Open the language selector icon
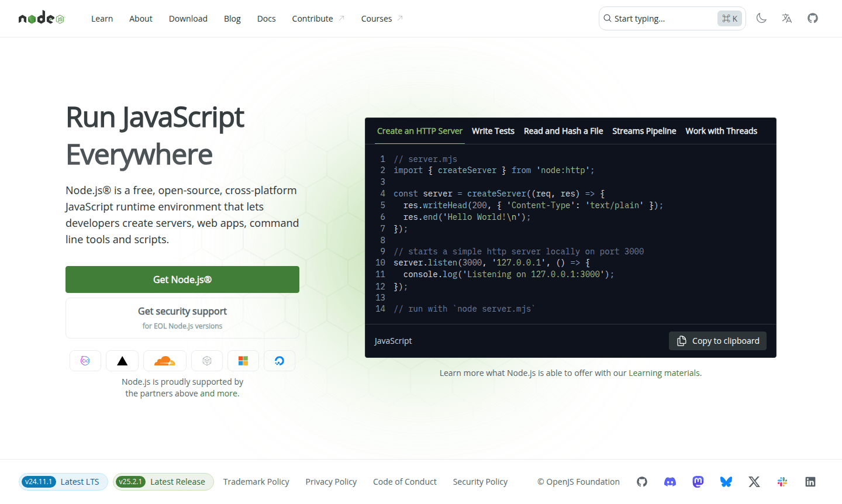842x504 pixels. pos(786,18)
